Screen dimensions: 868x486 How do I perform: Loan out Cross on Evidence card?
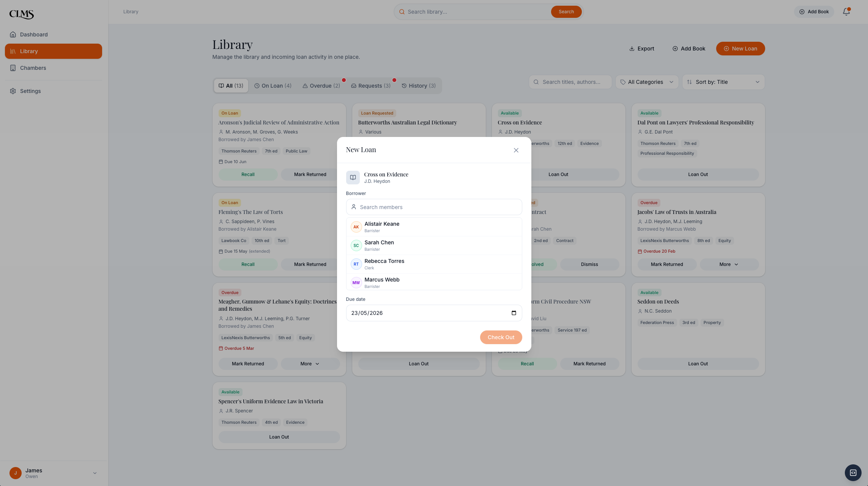click(558, 175)
